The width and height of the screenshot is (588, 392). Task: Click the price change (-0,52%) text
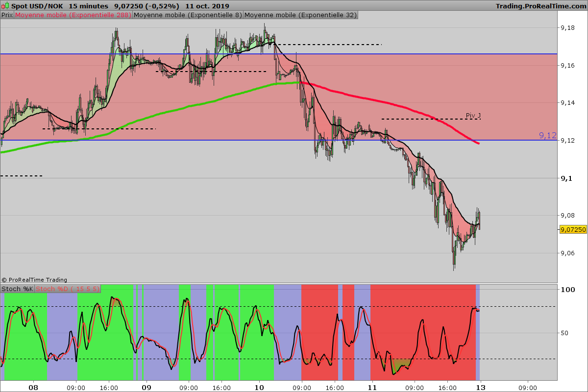click(163, 6)
